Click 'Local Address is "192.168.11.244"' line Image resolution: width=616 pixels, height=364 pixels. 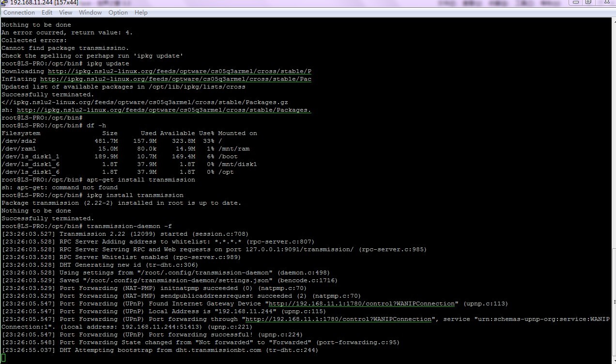click(164, 312)
